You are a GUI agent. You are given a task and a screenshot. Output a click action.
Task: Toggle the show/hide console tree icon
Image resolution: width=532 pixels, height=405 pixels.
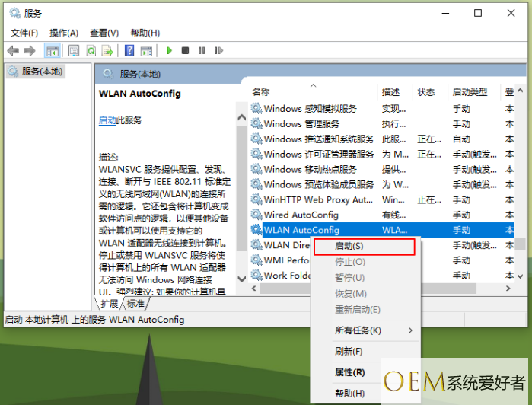53,51
